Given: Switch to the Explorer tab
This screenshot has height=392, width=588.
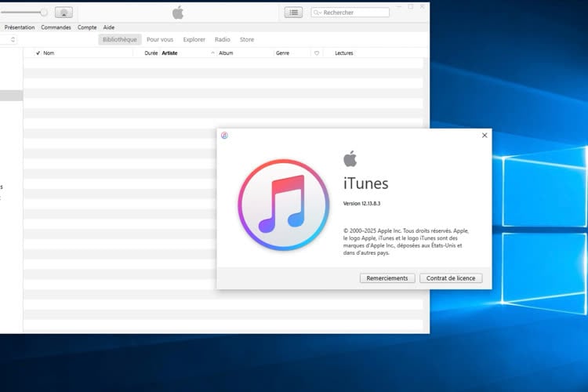Looking at the screenshot, I should [x=194, y=39].
